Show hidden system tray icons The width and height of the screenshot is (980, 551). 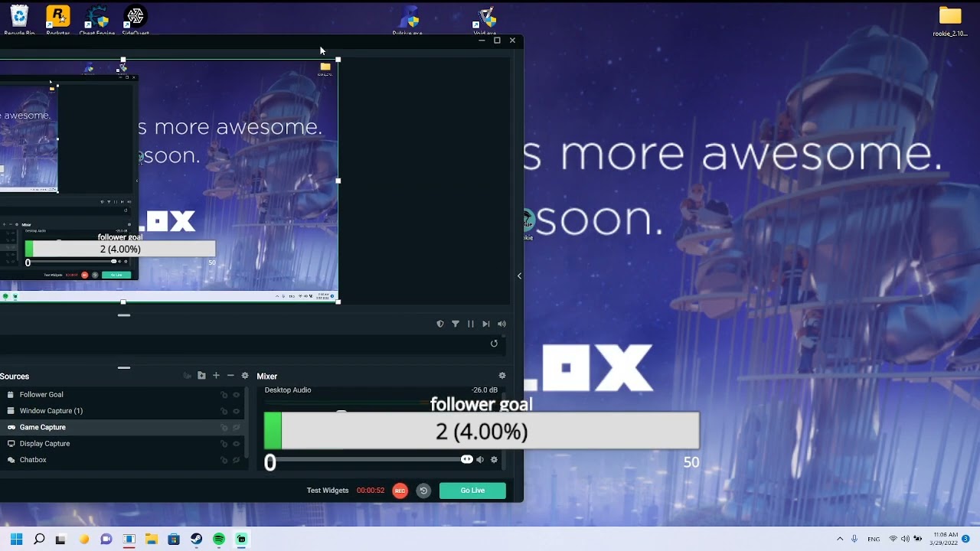click(x=840, y=539)
